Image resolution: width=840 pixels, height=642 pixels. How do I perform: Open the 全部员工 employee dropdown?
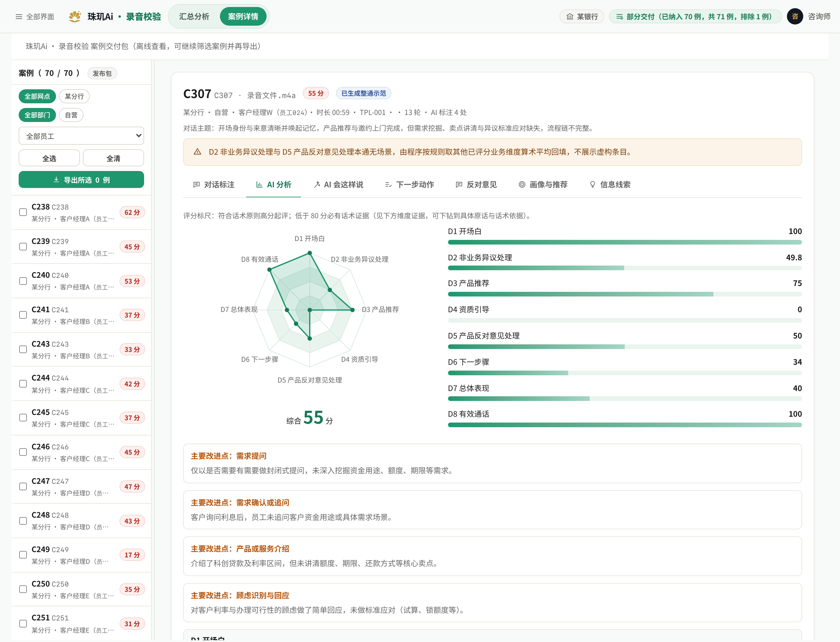pyautogui.click(x=81, y=136)
